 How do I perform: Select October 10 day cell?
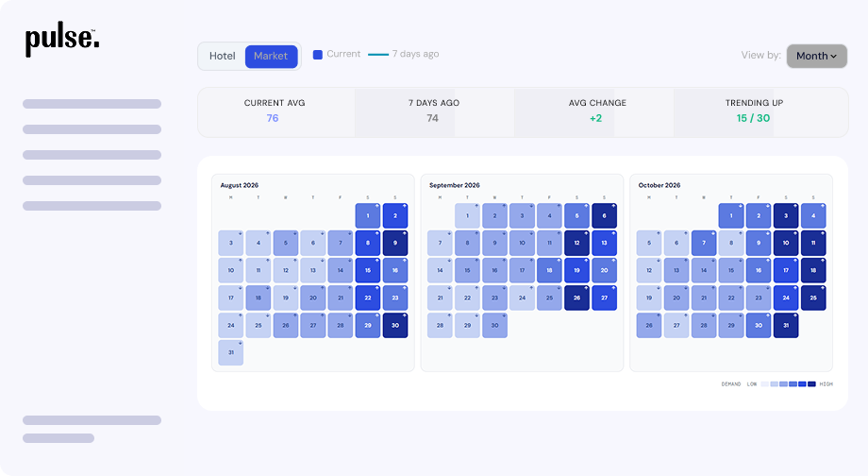(x=786, y=243)
